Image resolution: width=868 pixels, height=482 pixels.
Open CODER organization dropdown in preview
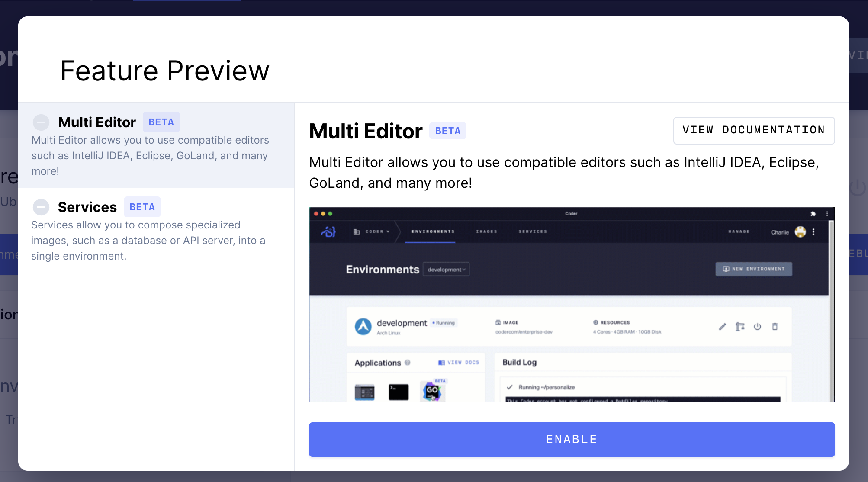click(x=372, y=231)
